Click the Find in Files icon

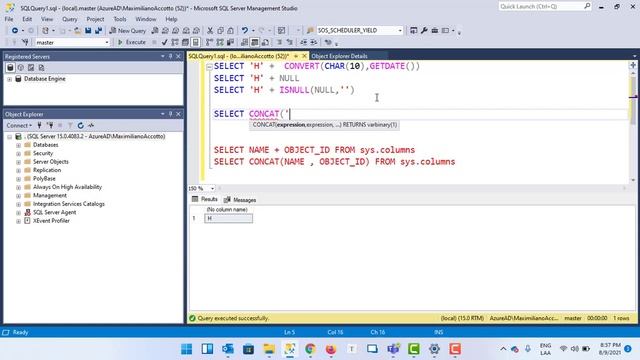tap(310, 31)
